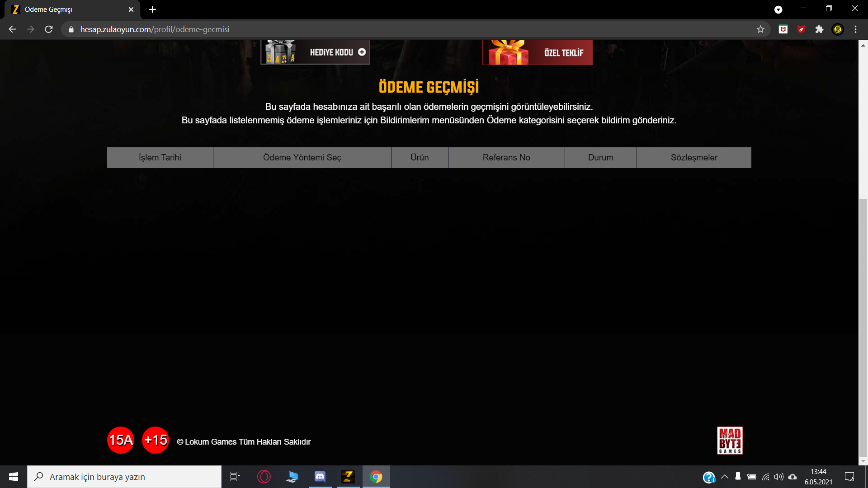This screenshot has height=488, width=868.
Task: Open the Chrome three-dot menu
Action: (855, 29)
